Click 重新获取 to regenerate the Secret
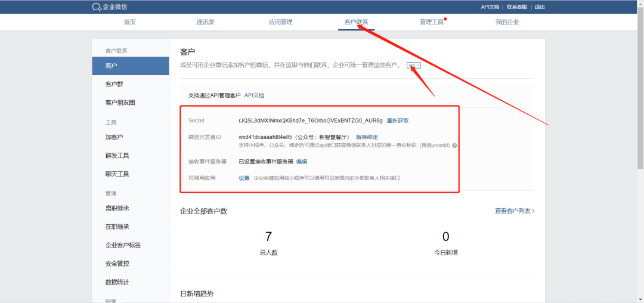 coord(398,120)
